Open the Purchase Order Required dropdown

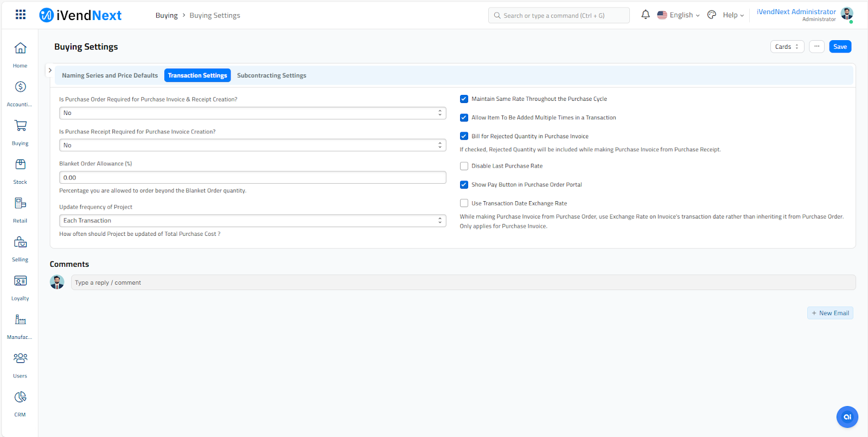pyautogui.click(x=252, y=113)
